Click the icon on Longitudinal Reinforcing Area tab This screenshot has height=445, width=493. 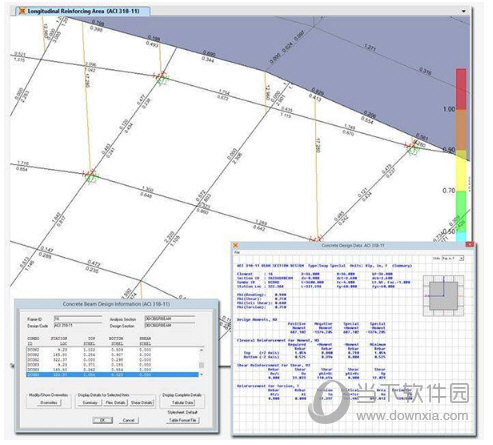tap(22, 11)
